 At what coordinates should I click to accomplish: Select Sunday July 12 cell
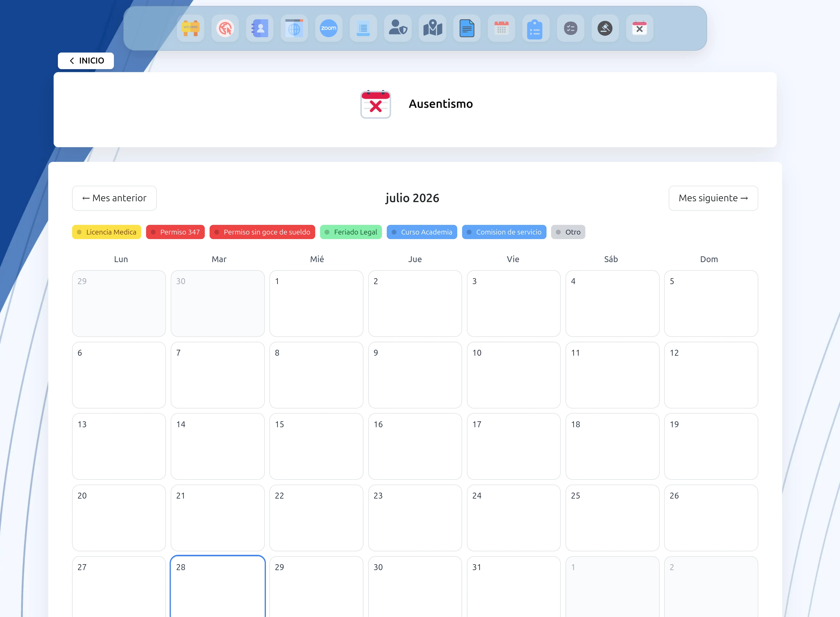point(711,375)
